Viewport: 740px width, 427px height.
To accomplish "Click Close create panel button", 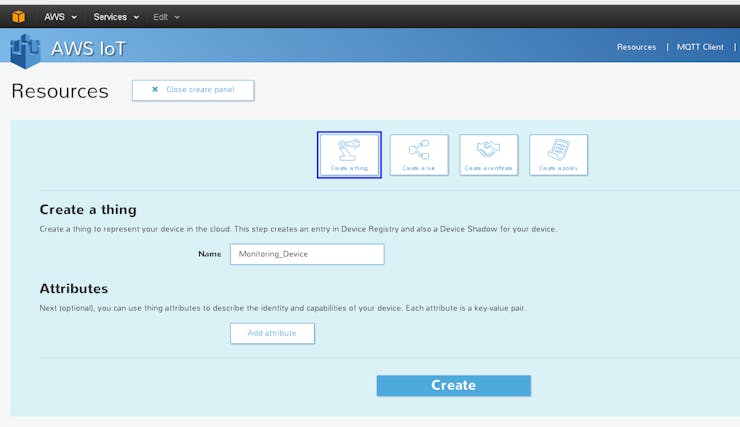I will point(193,90).
